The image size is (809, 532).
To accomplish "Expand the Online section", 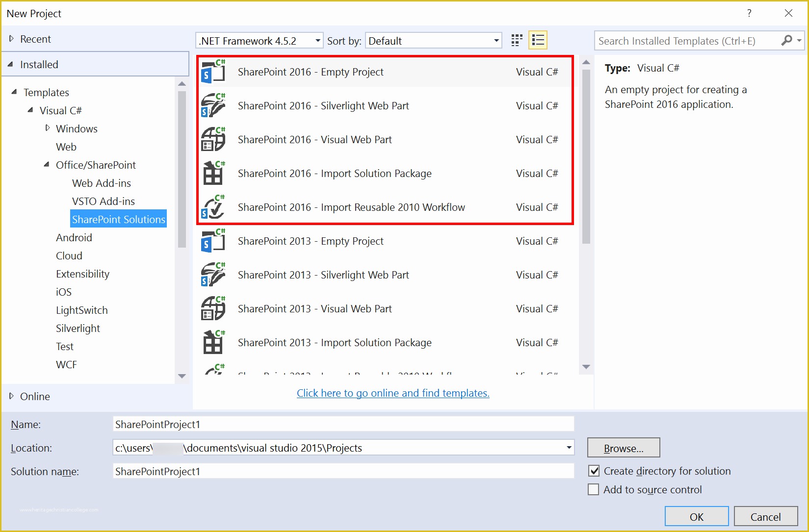I will click(11, 396).
